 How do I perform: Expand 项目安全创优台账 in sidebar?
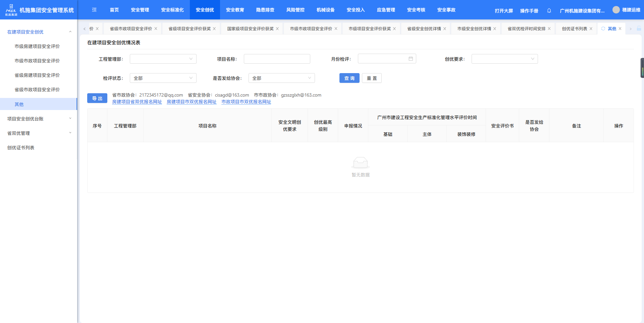click(x=39, y=119)
